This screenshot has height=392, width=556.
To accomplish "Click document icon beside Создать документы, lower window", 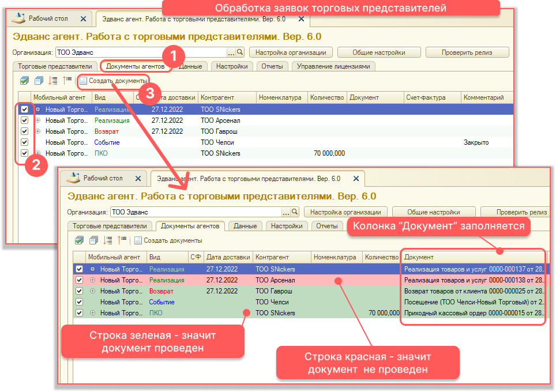I will click(x=138, y=240).
